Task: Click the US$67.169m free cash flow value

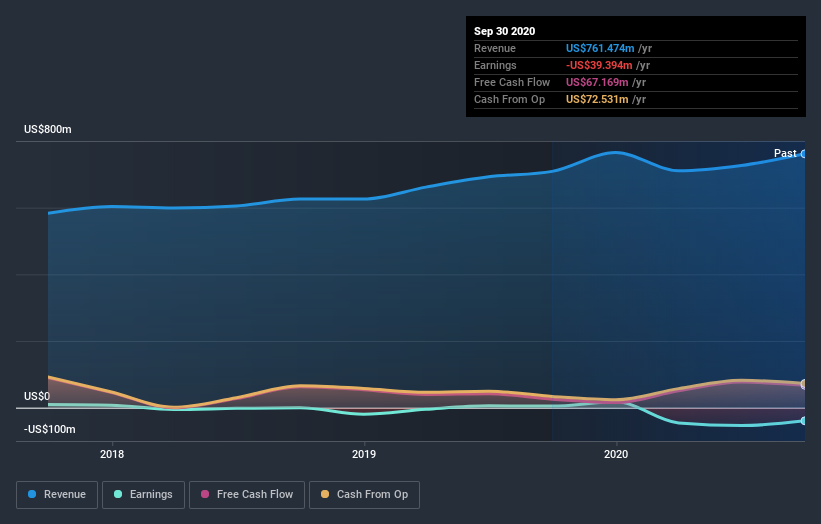Action: (x=597, y=82)
